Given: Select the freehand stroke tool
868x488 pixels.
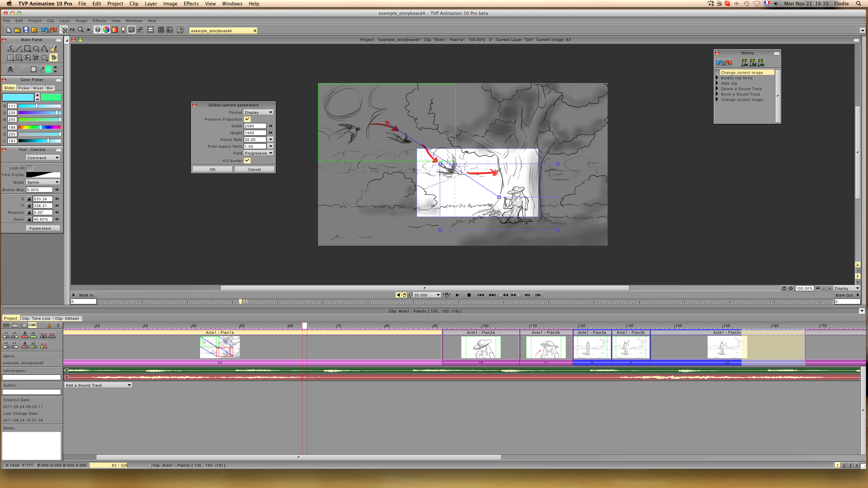Looking at the screenshot, I should click(x=11, y=49).
